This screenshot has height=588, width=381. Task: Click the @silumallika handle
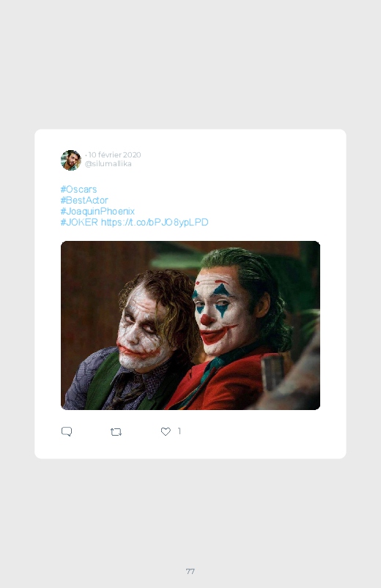pos(108,164)
